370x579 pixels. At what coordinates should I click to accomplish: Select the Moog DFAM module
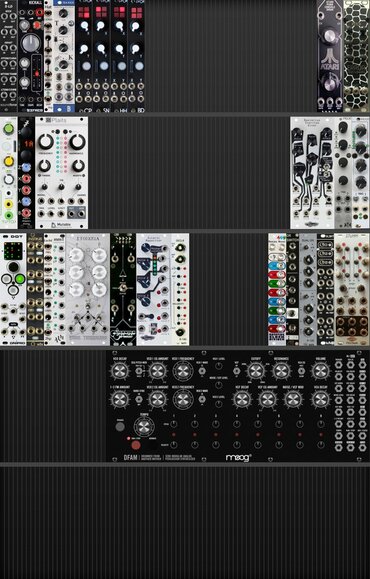point(238,405)
